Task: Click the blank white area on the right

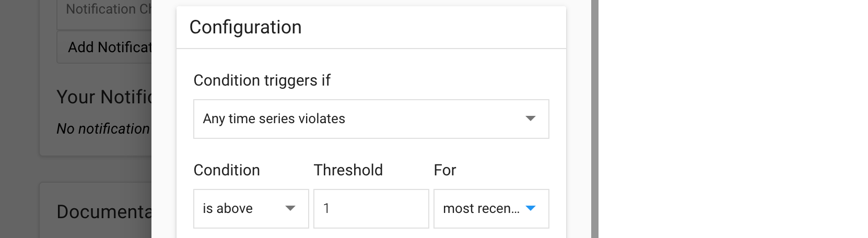Action: click(731, 120)
